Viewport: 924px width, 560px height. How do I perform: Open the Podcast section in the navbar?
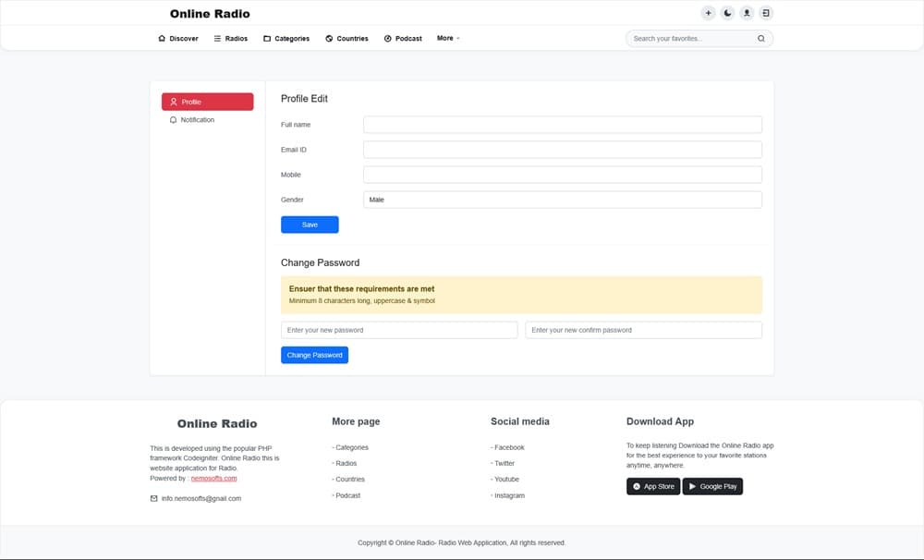[x=403, y=39]
